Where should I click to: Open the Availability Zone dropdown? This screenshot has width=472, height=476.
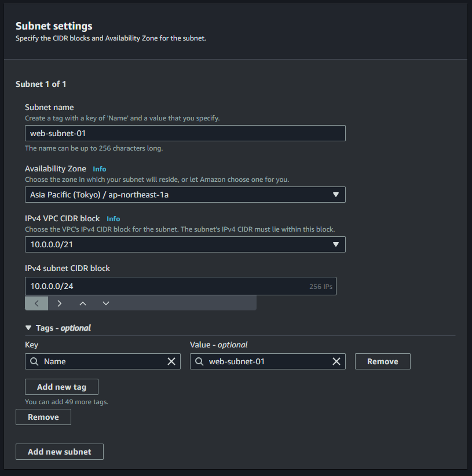point(185,195)
